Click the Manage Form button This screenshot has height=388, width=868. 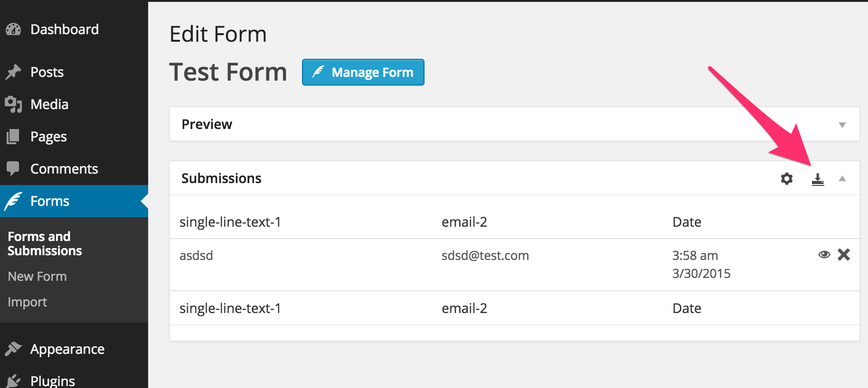point(363,73)
